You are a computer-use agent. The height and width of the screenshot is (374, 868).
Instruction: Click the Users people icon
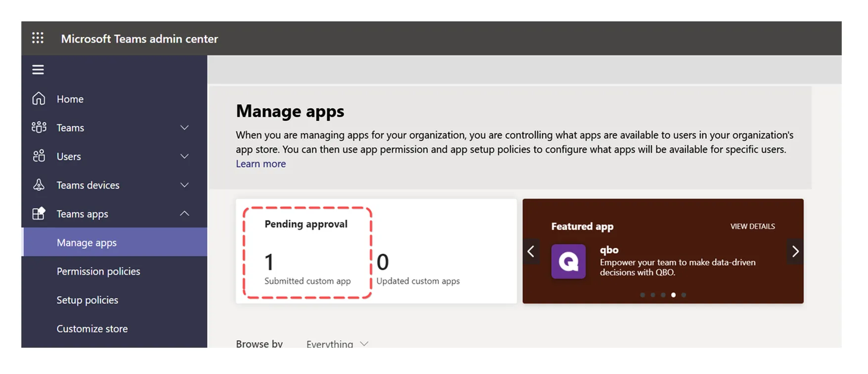pyautogui.click(x=39, y=156)
